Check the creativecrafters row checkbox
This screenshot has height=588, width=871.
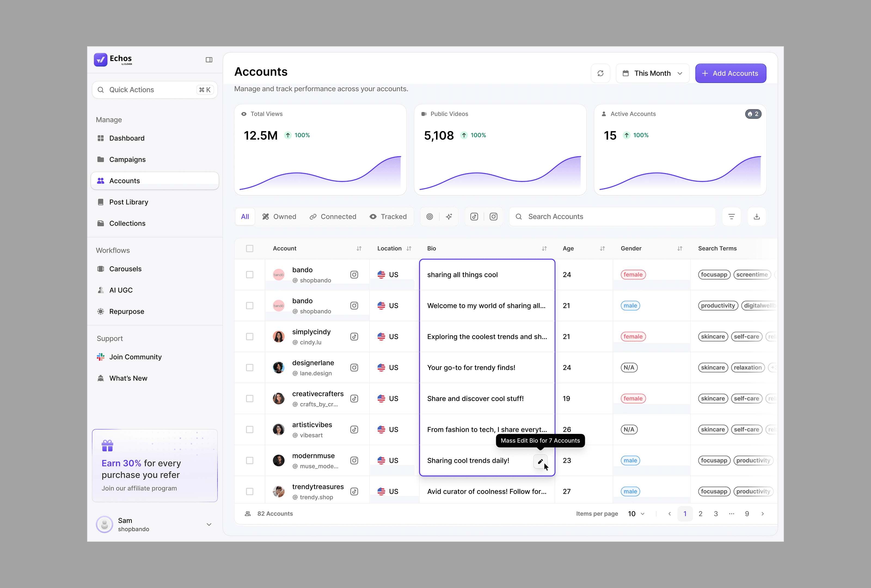point(250,399)
